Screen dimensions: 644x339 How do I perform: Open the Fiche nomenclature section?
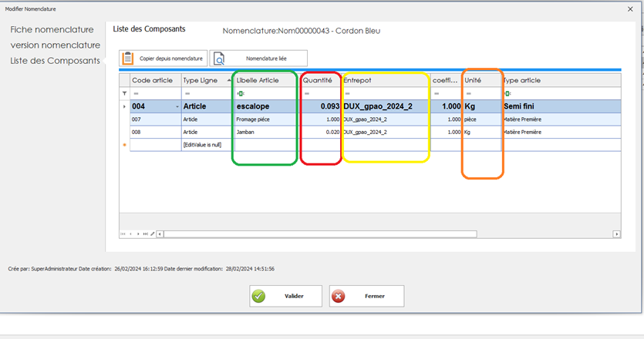(52, 29)
